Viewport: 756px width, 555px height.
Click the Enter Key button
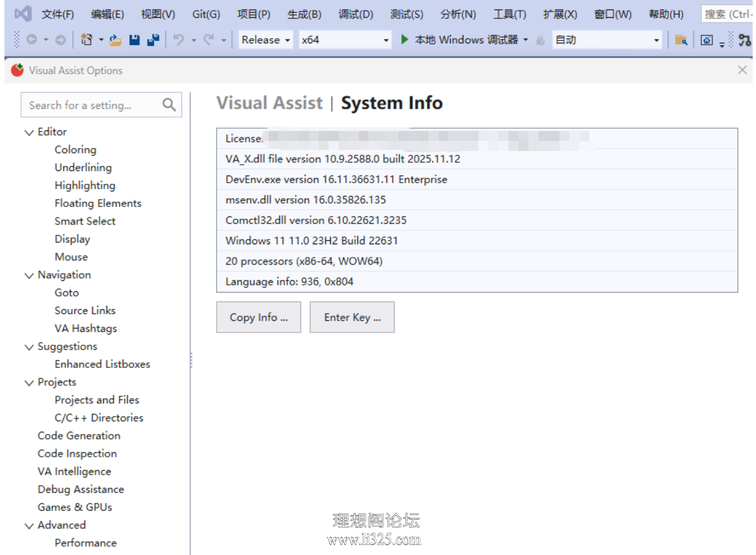point(352,317)
